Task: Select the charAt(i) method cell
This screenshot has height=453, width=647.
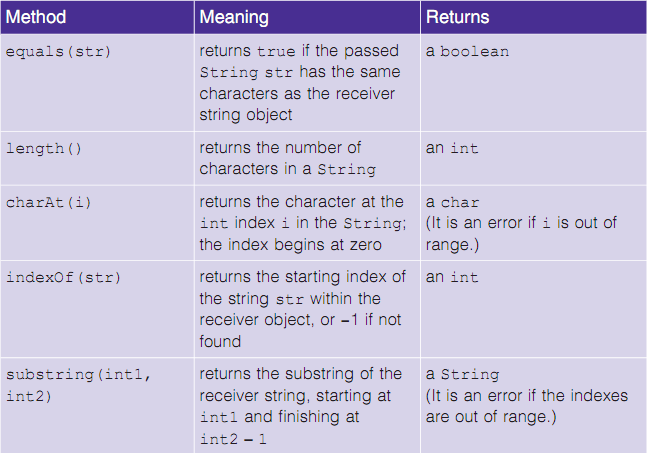Action: point(49,202)
